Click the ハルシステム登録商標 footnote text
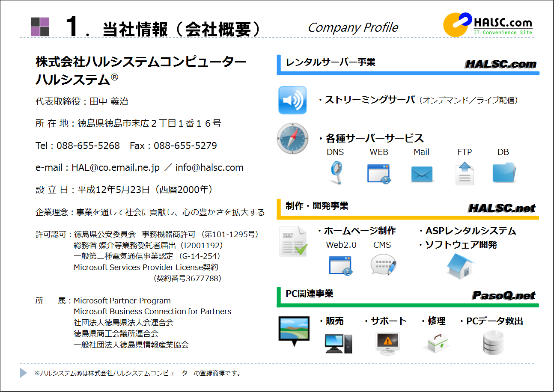Image resolution: width=554 pixels, height=392 pixels. pos(137,373)
